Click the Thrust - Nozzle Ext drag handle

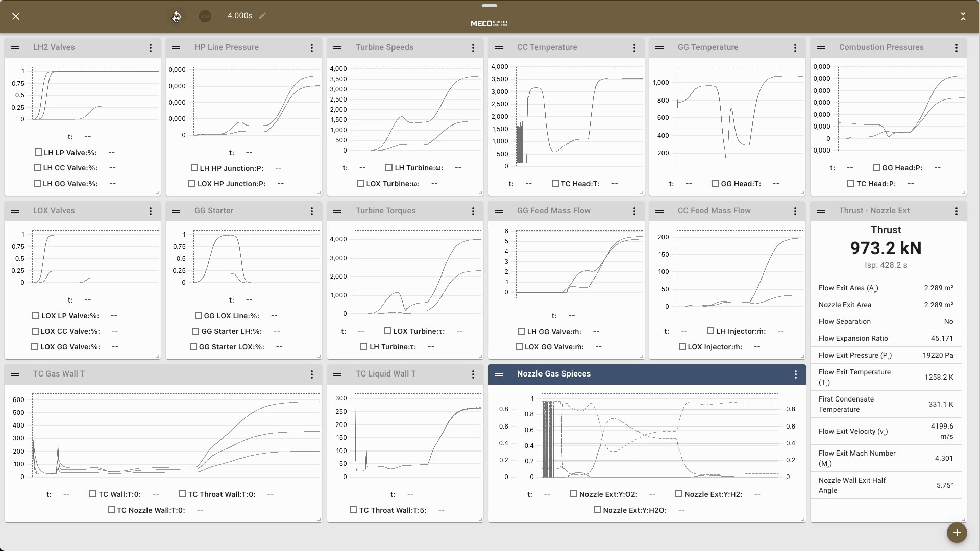[x=821, y=211]
